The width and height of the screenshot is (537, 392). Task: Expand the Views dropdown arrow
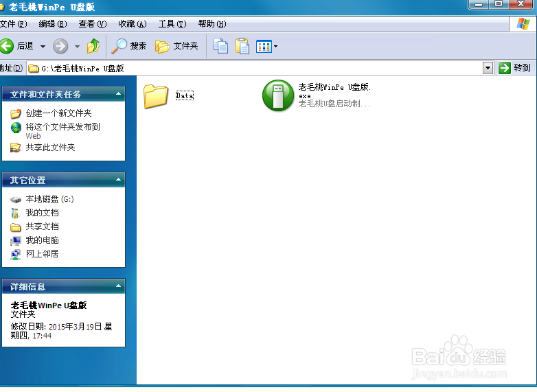click(275, 46)
